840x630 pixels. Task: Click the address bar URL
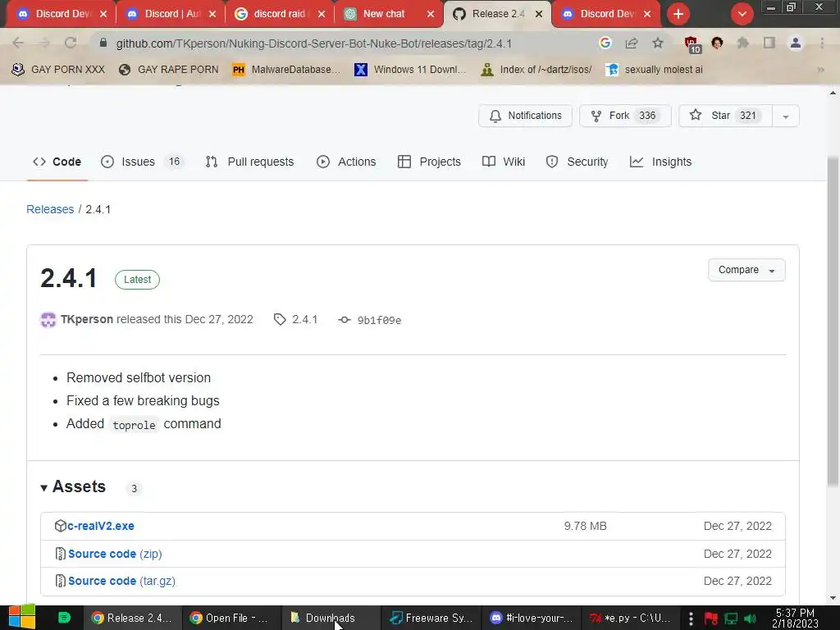pos(314,43)
